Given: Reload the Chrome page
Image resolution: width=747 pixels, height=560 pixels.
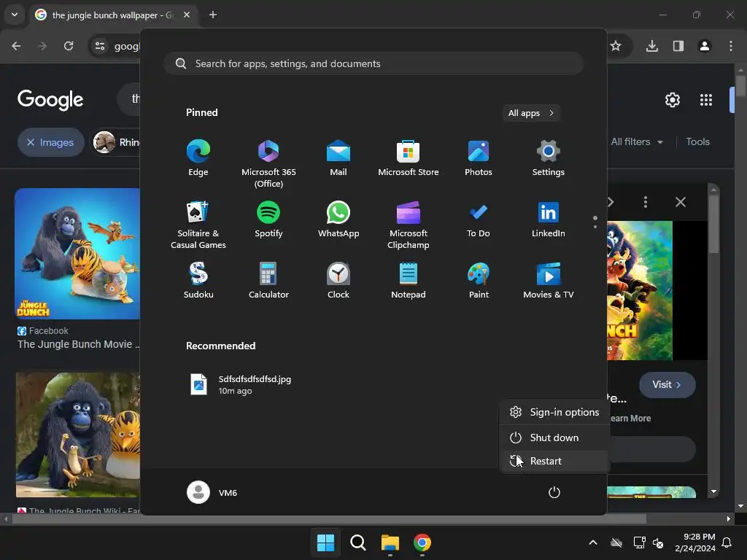Looking at the screenshot, I should 69,46.
